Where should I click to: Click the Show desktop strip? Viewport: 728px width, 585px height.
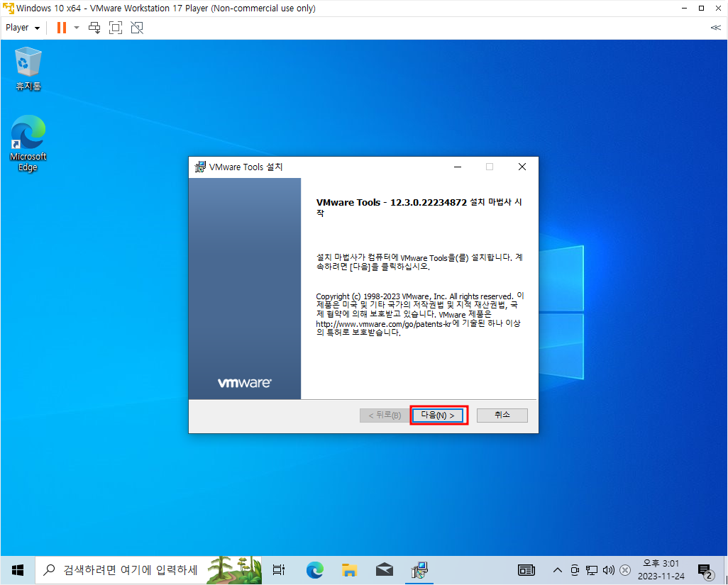[x=726, y=570]
